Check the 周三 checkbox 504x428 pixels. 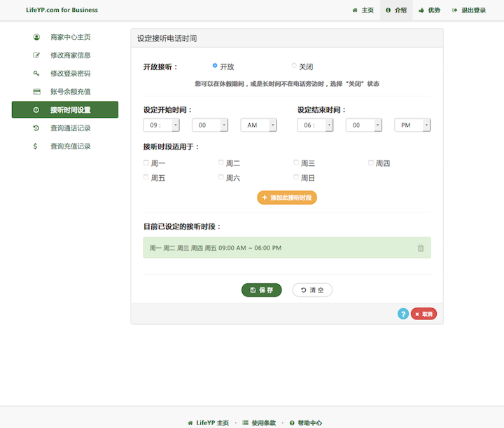296,163
